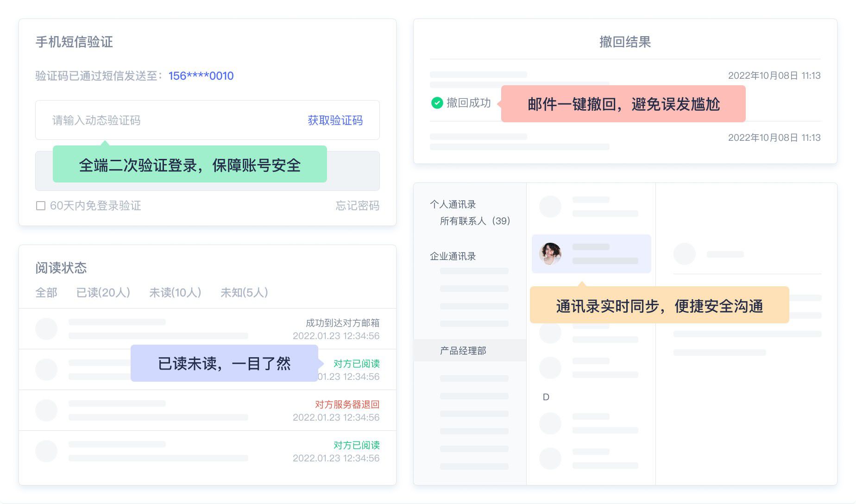Screen dimensions: 856x504
Task: Expand the 个人通讯录 section
Action: (x=453, y=204)
